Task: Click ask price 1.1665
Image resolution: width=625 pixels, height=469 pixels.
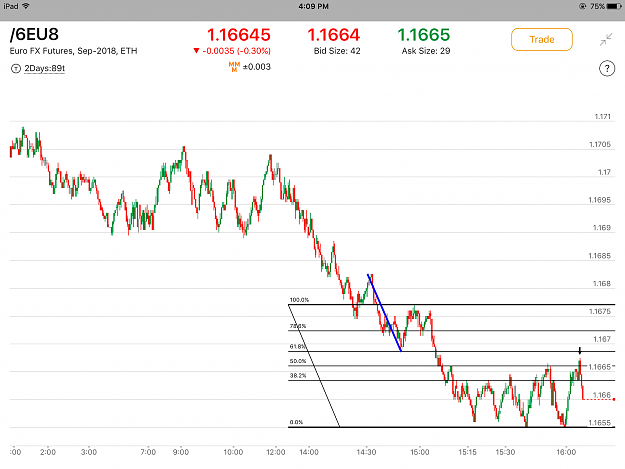Action: point(424,35)
